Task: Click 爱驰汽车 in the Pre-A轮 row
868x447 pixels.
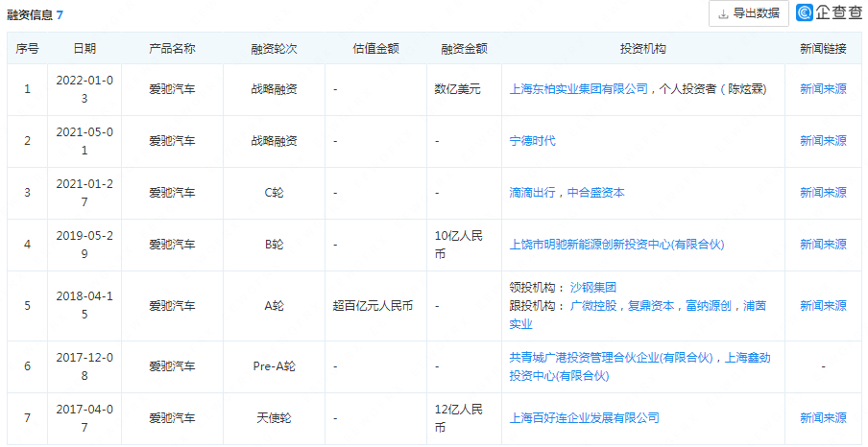Action: pyautogui.click(x=172, y=366)
